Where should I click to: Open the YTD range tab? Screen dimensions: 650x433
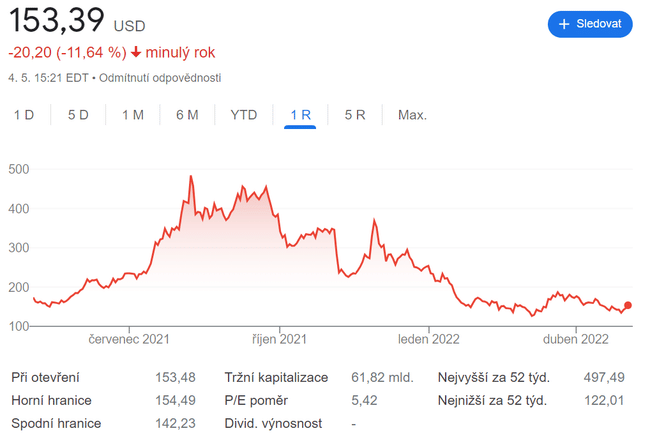point(244,115)
